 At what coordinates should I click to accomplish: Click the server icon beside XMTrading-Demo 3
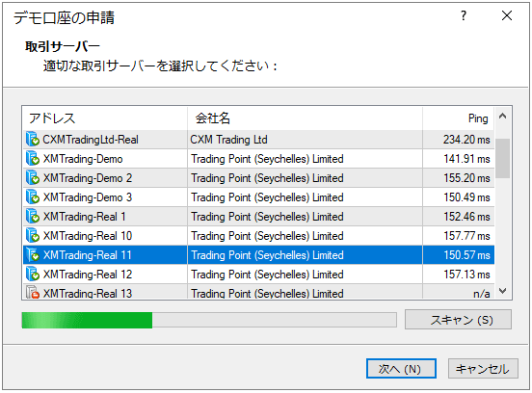point(33,197)
